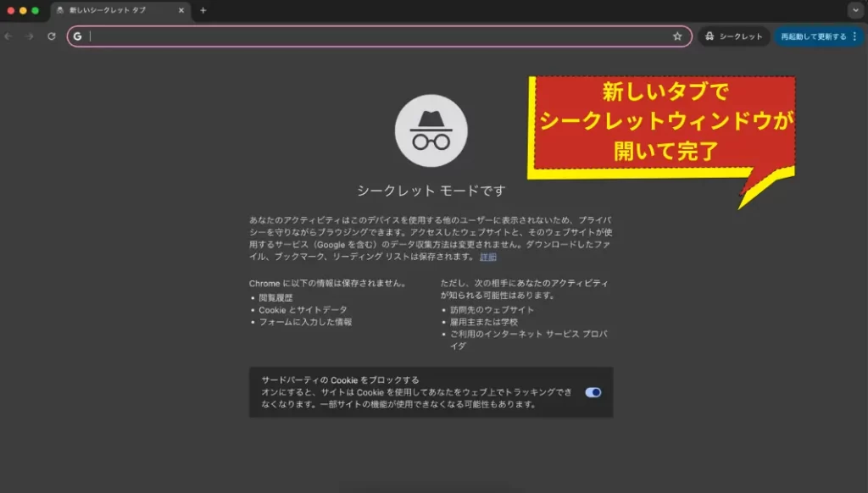The width and height of the screenshot is (868, 493).
Task: Disable the third-party cookie blocking toggle
Action: 593,392
